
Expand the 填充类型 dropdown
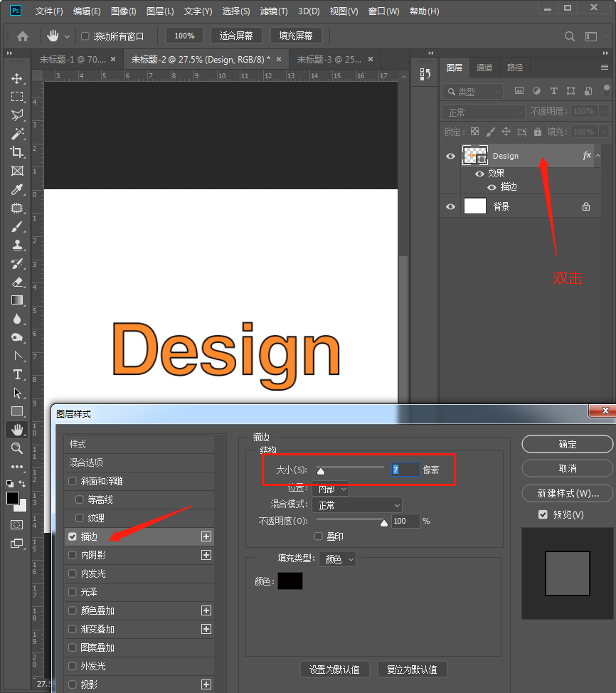(x=338, y=559)
